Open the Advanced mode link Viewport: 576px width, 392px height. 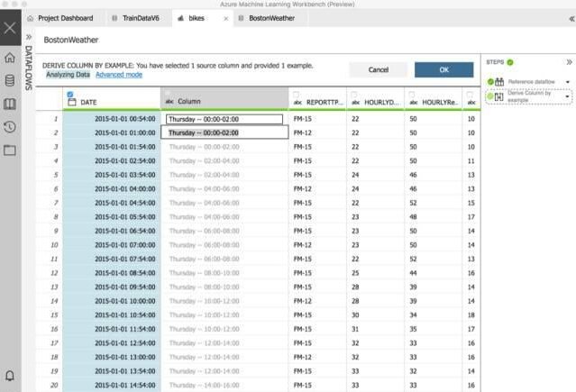point(119,75)
